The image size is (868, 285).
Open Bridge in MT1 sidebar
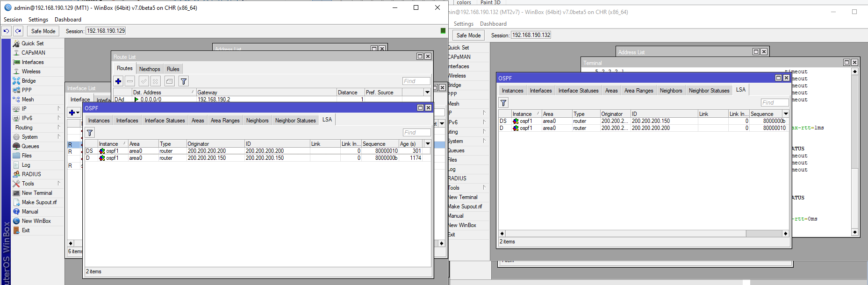[29, 81]
